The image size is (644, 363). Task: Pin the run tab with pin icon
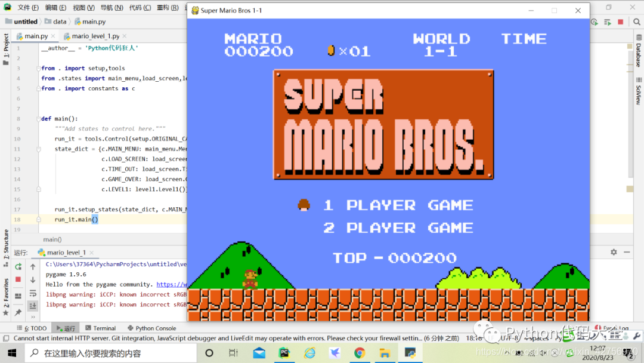pos(18,312)
